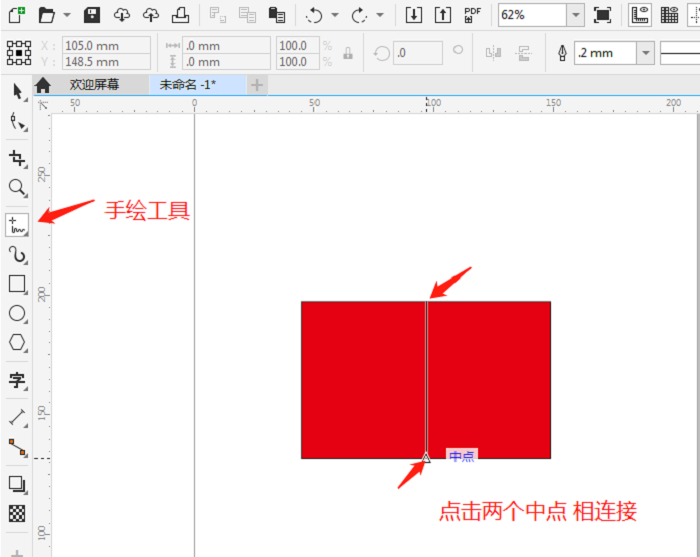Viewport: 700px width, 557px height.
Task: Click the 62% zoom level field
Action: [x=532, y=15]
